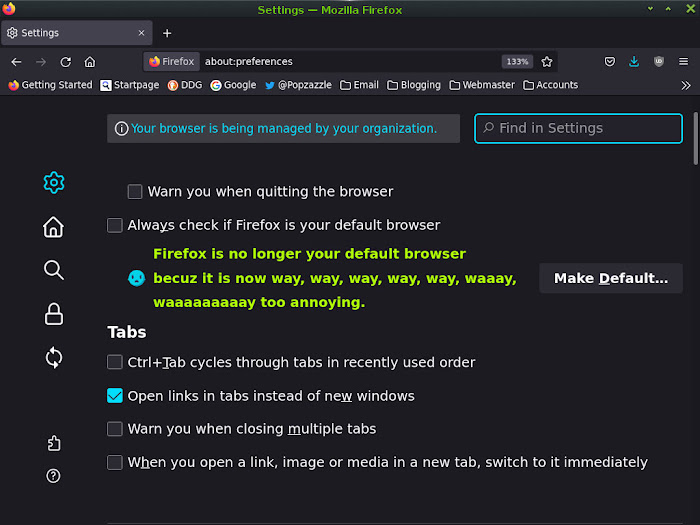Open the Firefox window menu icon in title bar
The image size is (700, 525).
pos(8,8)
